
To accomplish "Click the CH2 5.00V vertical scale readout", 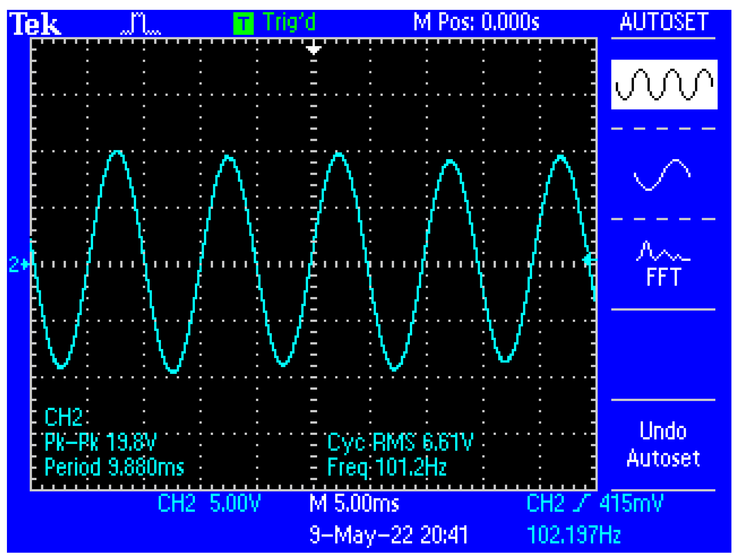I will coord(209,503).
